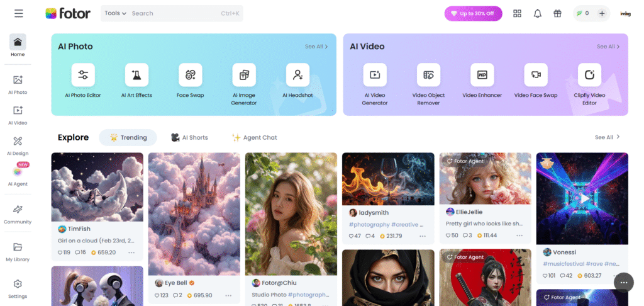The width and height of the screenshot is (644, 306).
Task: Open the more options on the Eye Bell post
Action: point(228,295)
